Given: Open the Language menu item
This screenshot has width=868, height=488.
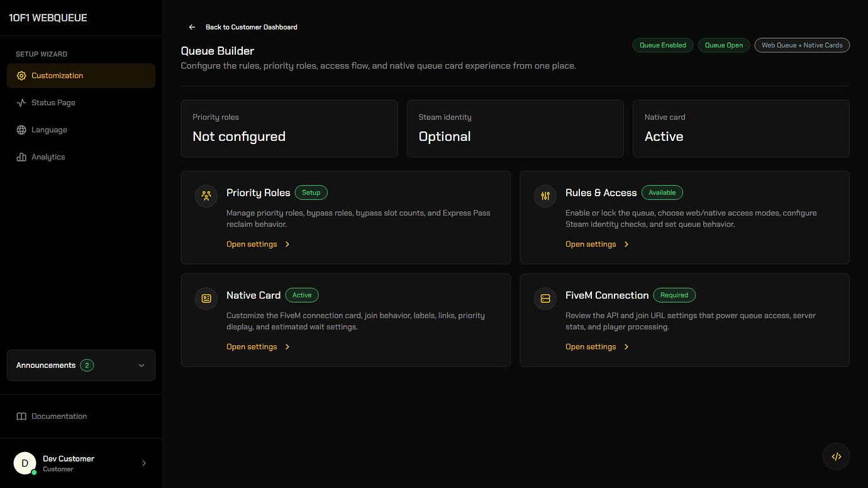Looking at the screenshot, I should click(x=81, y=130).
